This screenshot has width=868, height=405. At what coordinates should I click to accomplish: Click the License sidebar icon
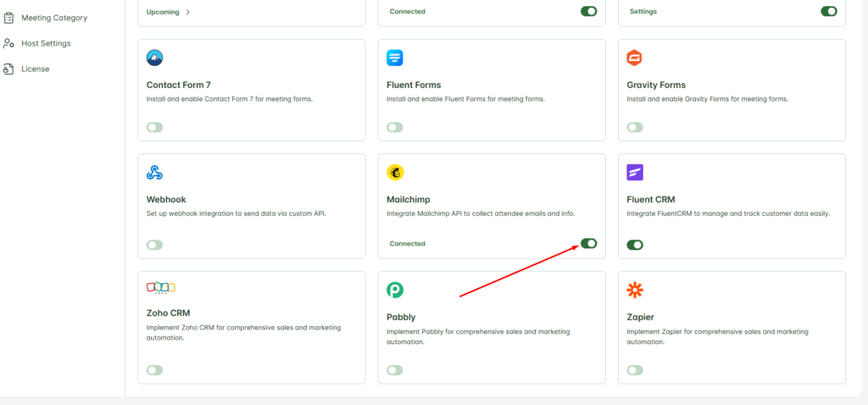point(8,69)
